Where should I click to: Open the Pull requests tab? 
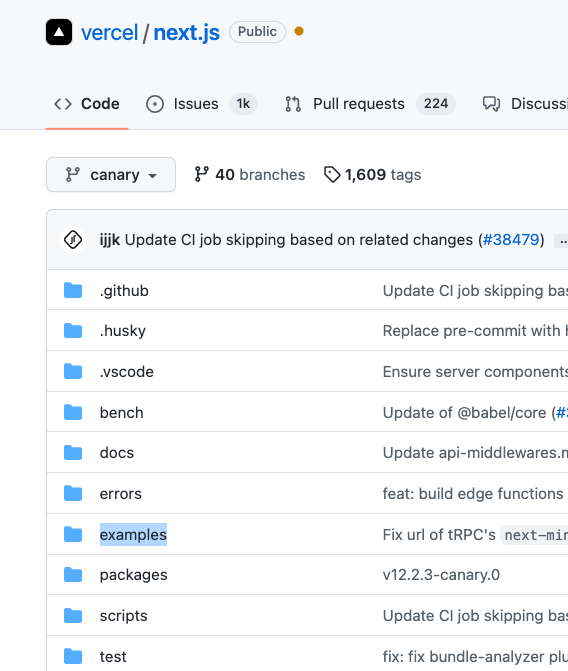[370, 104]
